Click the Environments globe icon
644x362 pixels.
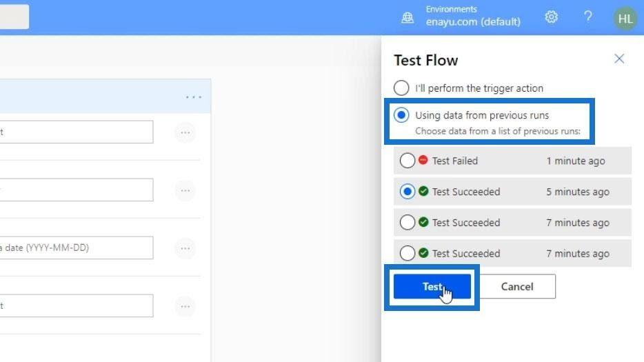407,18
